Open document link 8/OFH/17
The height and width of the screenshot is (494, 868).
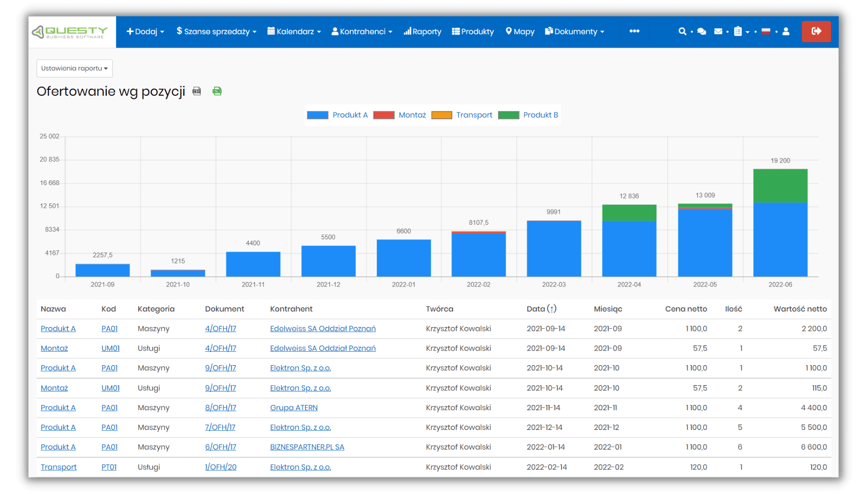[221, 407]
